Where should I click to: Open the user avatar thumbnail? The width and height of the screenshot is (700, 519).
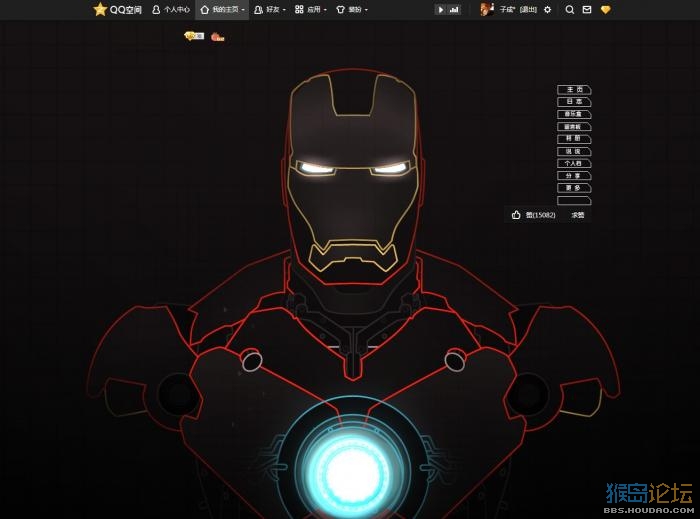[x=487, y=9]
